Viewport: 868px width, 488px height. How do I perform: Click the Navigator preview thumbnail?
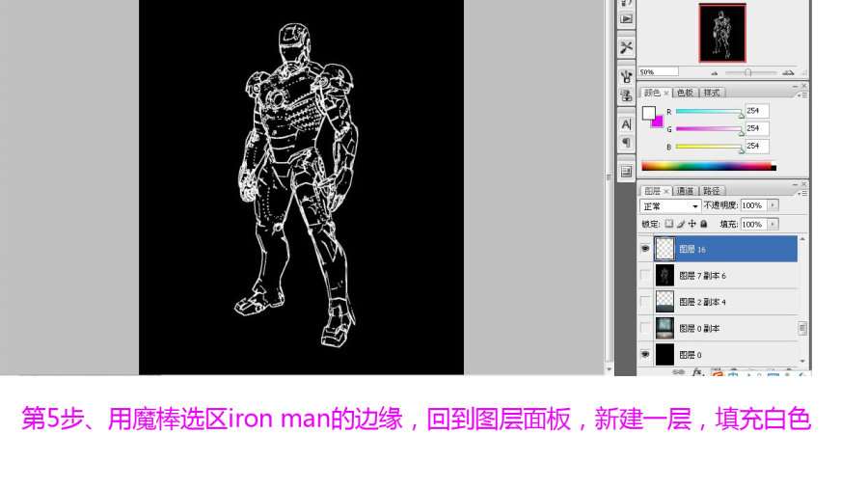click(722, 33)
